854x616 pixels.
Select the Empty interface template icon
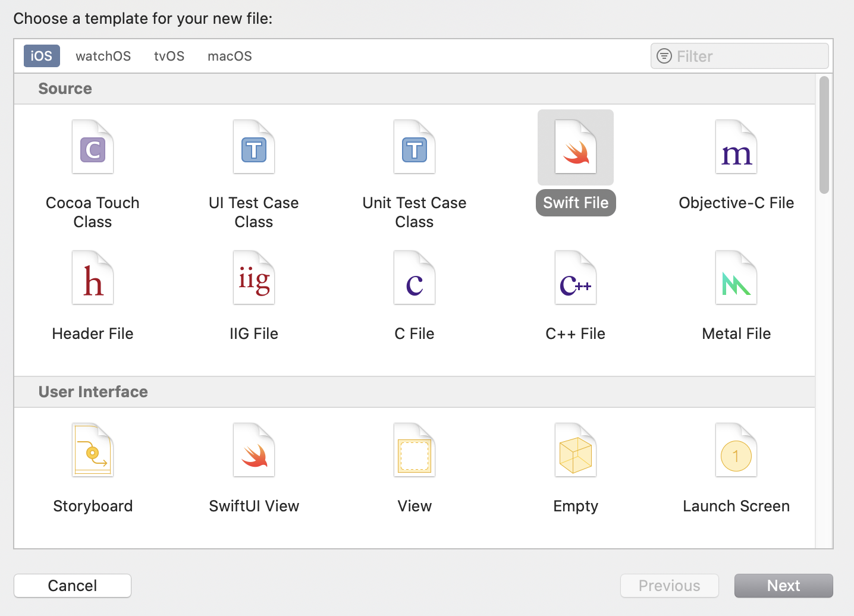click(576, 450)
